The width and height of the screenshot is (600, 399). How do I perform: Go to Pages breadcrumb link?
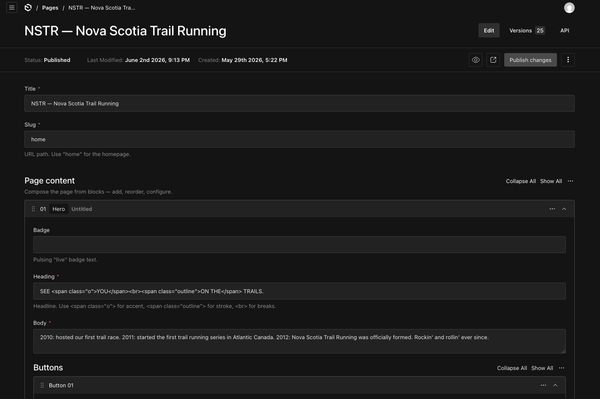[50, 8]
